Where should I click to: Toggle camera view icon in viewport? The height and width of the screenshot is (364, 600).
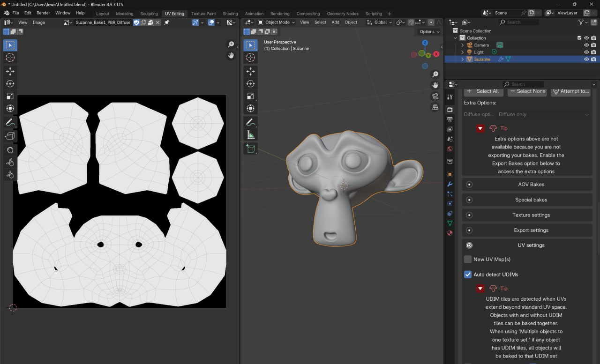(435, 96)
